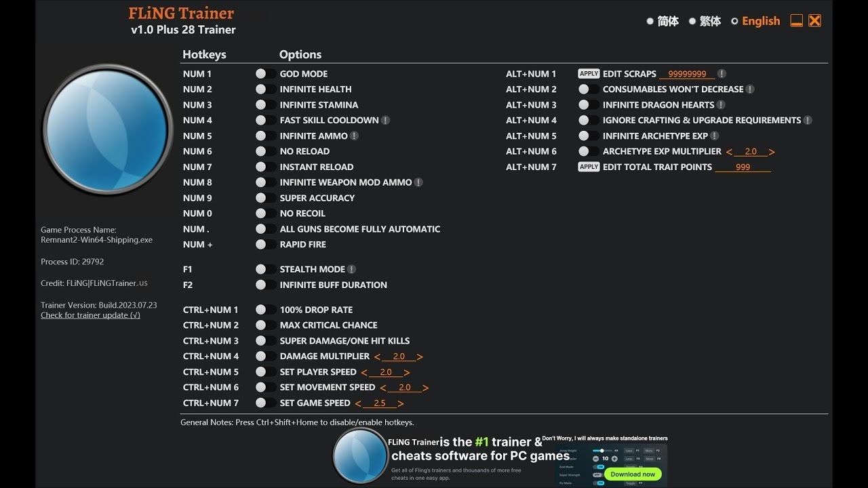This screenshot has height=488, width=868.
Task: Enable the Infinite Ammo switch
Action: (x=266, y=136)
